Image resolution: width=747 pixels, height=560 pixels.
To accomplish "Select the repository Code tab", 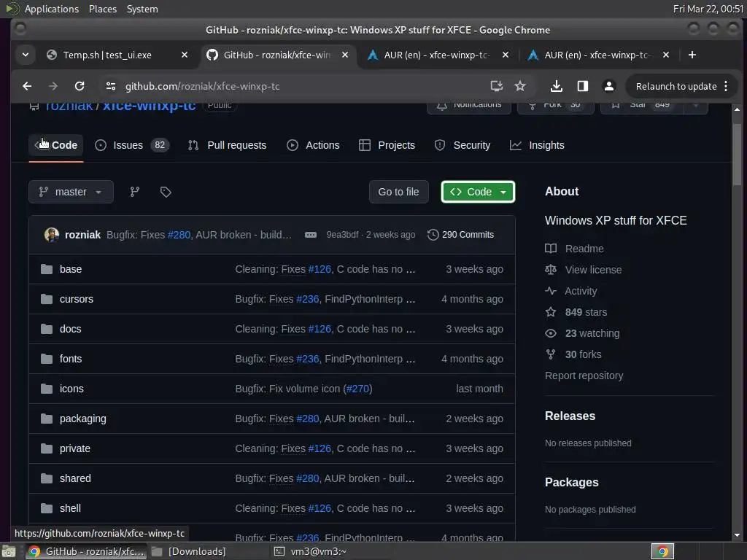I will 56,145.
